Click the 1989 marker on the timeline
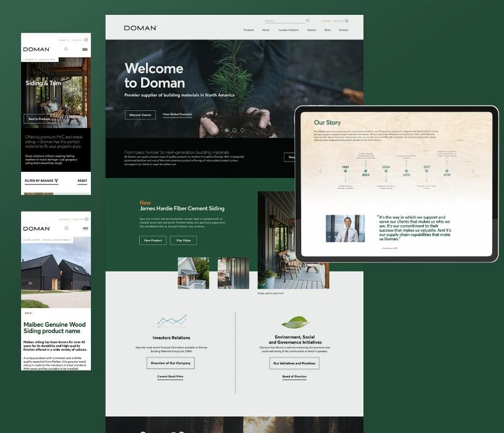Image resolution: width=504 pixels, height=433 pixels. pyautogui.click(x=345, y=171)
